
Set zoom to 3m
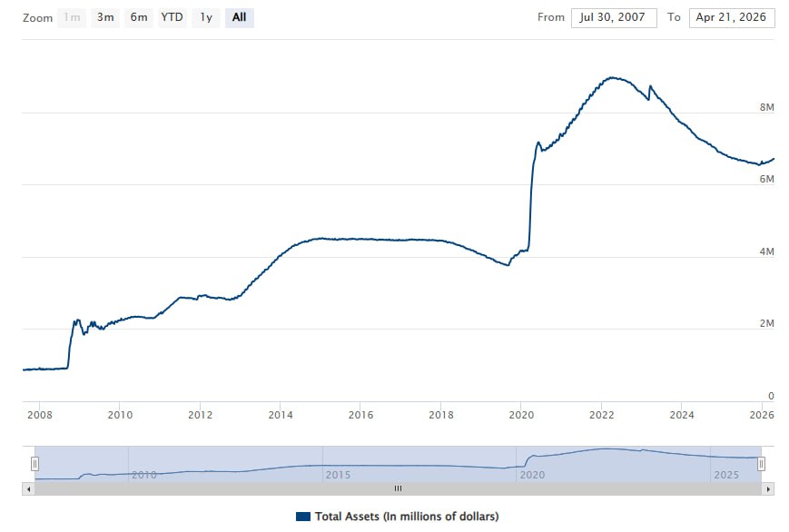[105, 17]
